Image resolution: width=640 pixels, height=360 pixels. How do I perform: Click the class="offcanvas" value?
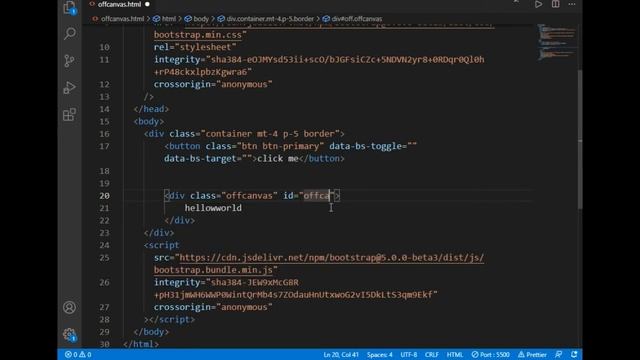pyautogui.click(x=249, y=196)
